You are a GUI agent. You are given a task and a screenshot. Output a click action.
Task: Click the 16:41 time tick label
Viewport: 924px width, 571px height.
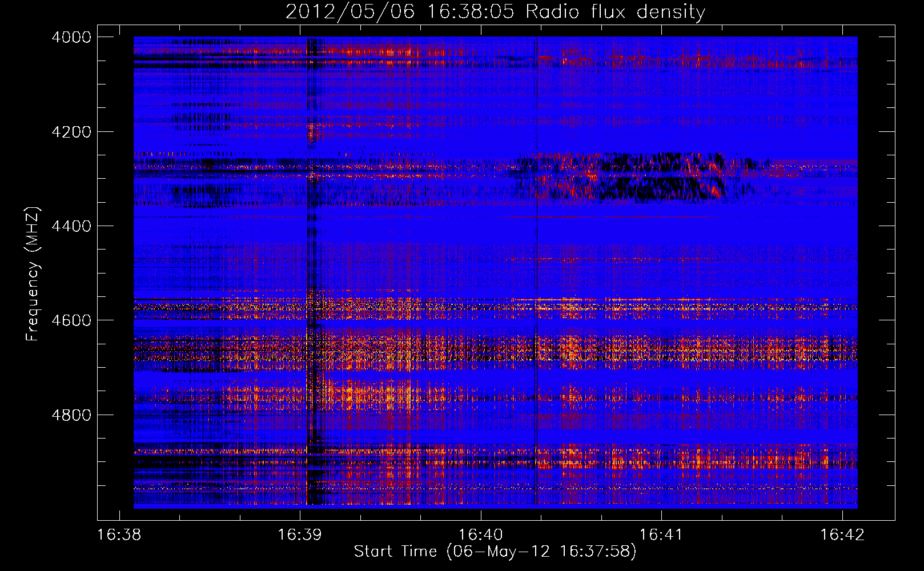click(661, 535)
